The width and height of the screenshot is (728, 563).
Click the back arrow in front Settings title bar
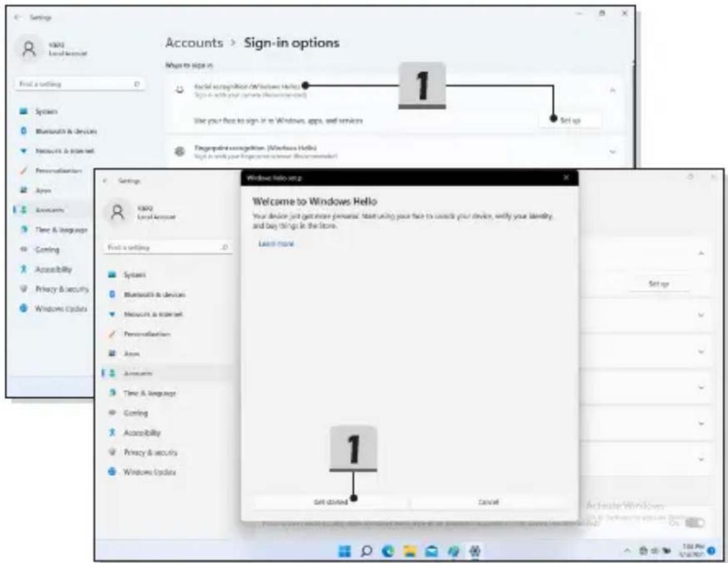click(105, 180)
